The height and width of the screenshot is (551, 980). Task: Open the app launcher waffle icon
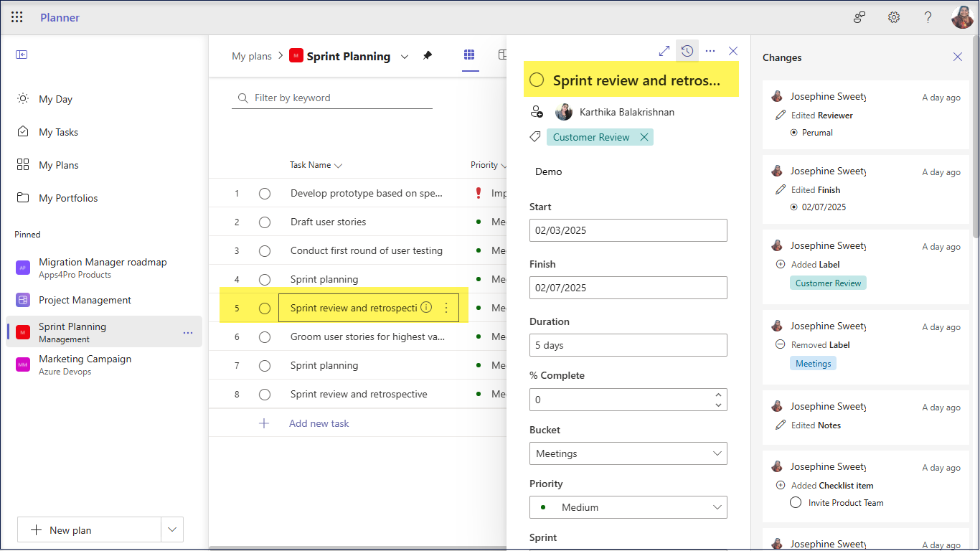tap(17, 17)
